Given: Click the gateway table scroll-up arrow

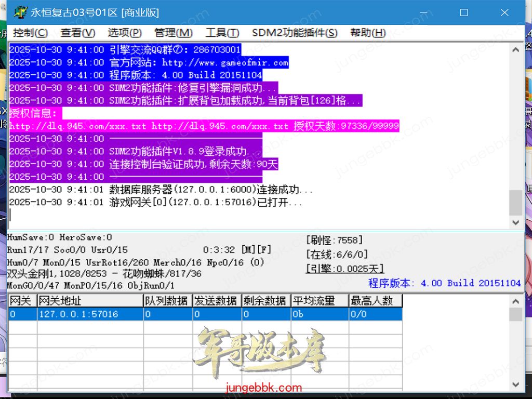Looking at the screenshot, I should pyautogui.click(x=515, y=301).
